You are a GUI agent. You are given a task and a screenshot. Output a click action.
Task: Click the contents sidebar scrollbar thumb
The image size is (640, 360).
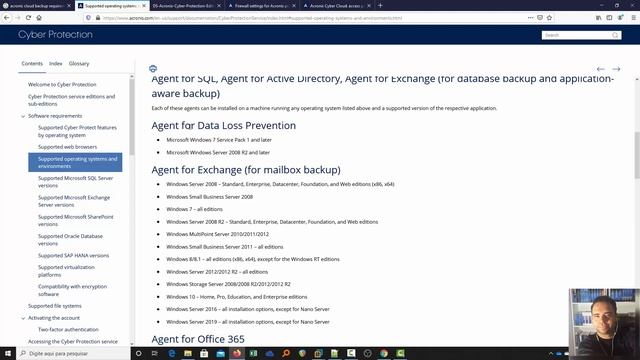(x=131, y=117)
